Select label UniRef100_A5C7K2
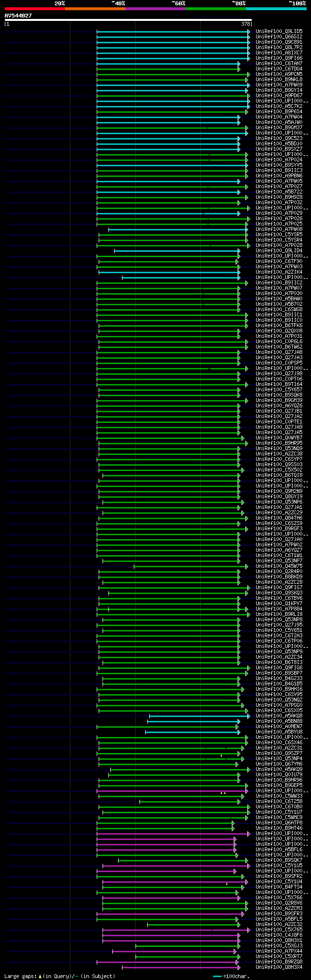This screenshot has height=980, width=311. (x=279, y=106)
